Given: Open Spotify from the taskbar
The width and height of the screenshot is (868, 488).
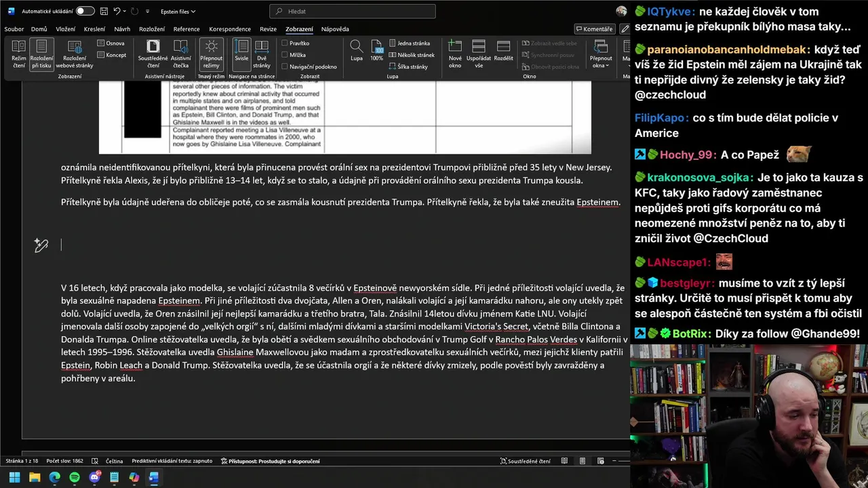Looking at the screenshot, I should 75,477.
